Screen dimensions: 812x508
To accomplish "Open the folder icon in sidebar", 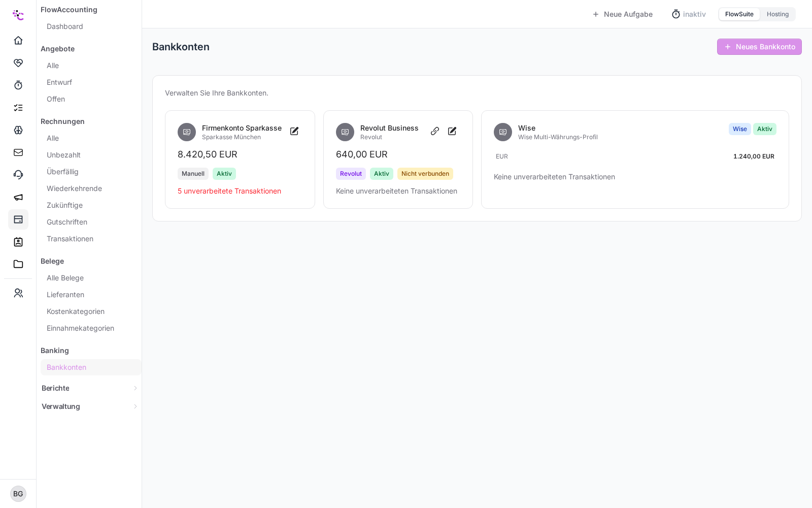I will pos(18,264).
